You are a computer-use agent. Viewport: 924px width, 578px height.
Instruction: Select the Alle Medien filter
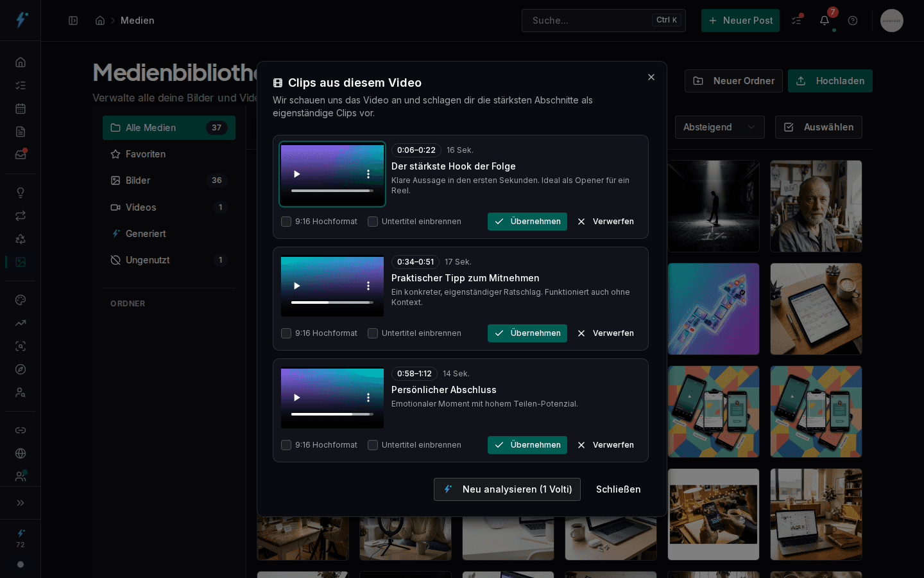point(169,128)
